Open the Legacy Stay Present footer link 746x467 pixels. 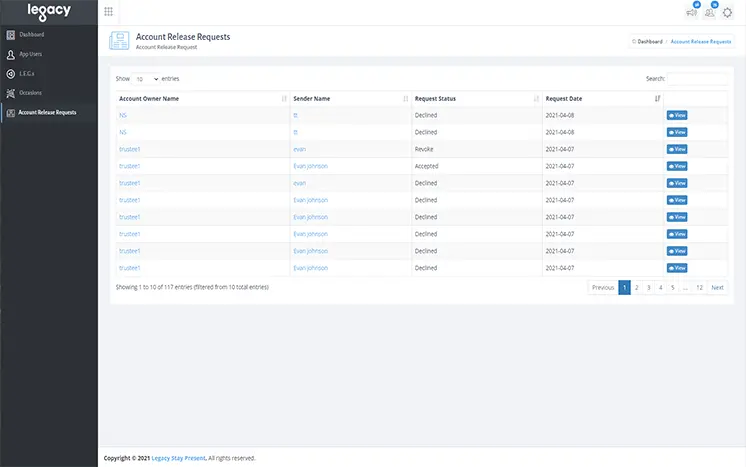point(178,458)
